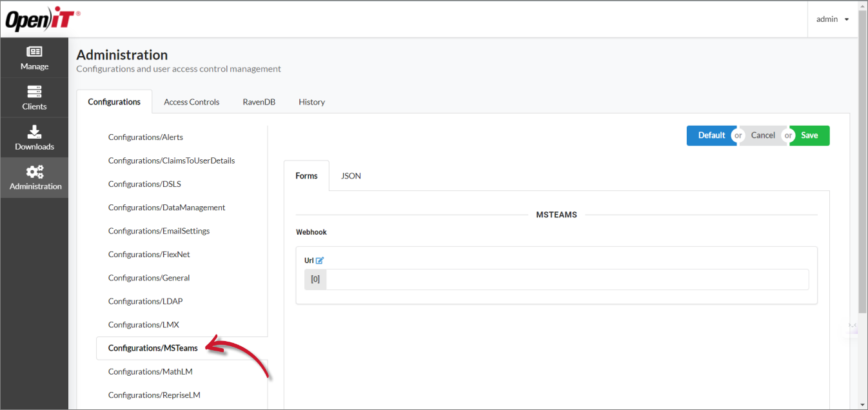Select Configurations/MSTeams
This screenshot has width=868, height=410.
tap(153, 348)
